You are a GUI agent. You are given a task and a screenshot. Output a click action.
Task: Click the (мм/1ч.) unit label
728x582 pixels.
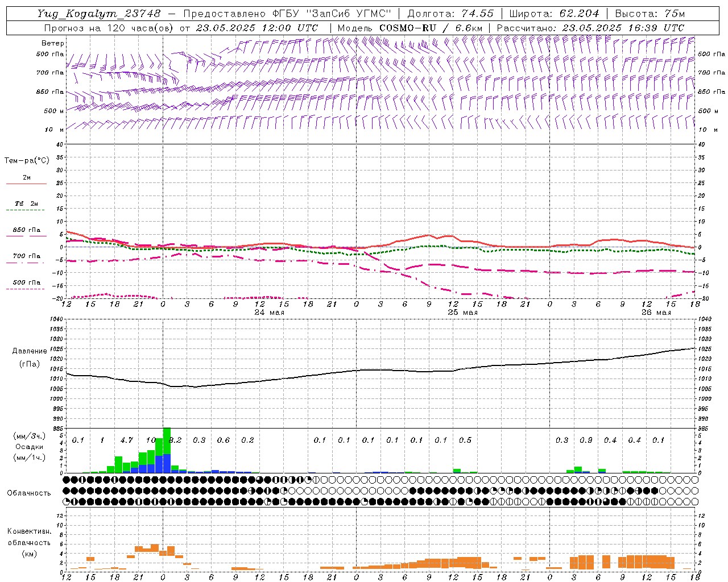[28, 458]
